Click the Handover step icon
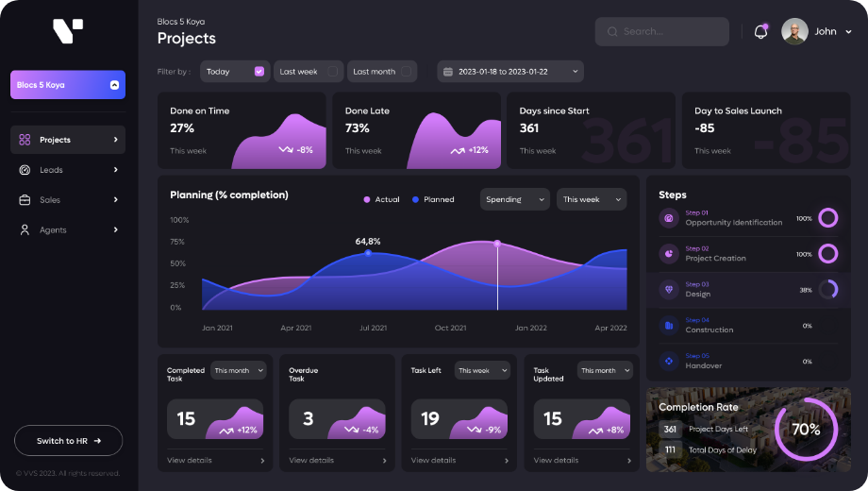The width and height of the screenshot is (868, 491). coord(669,361)
